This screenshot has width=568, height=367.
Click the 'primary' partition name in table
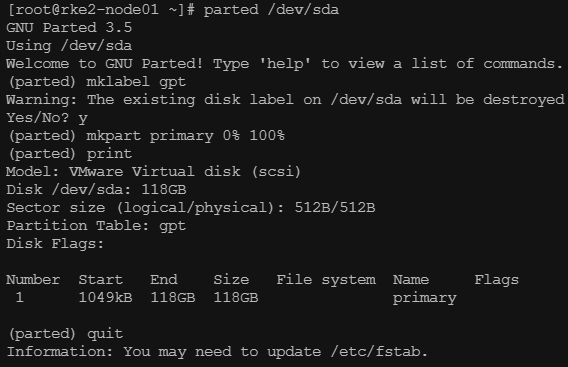(425, 298)
